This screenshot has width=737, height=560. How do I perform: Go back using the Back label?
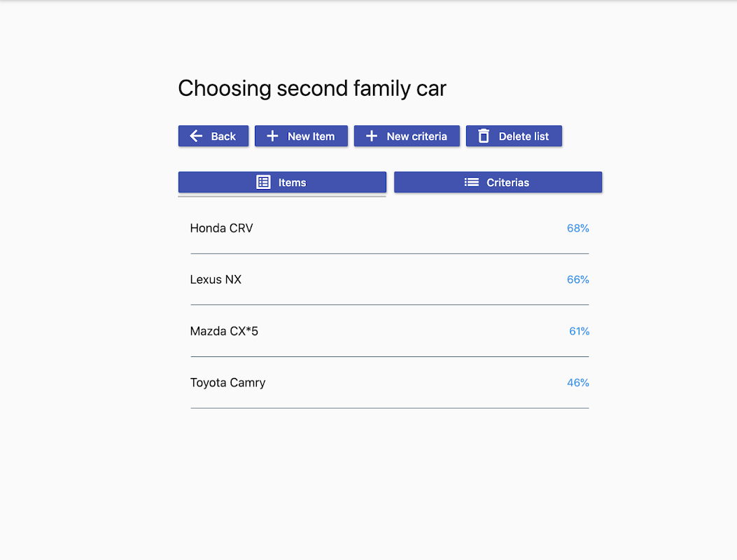(x=223, y=136)
